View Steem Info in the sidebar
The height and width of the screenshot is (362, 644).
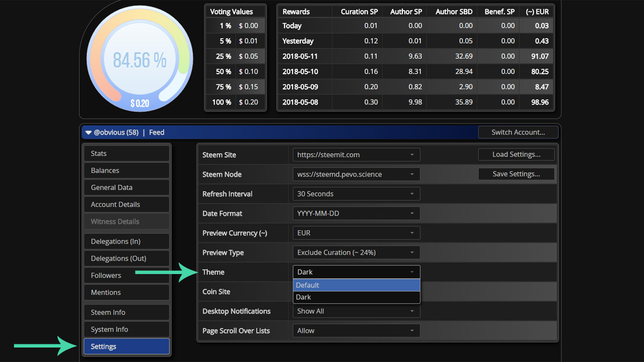click(127, 313)
